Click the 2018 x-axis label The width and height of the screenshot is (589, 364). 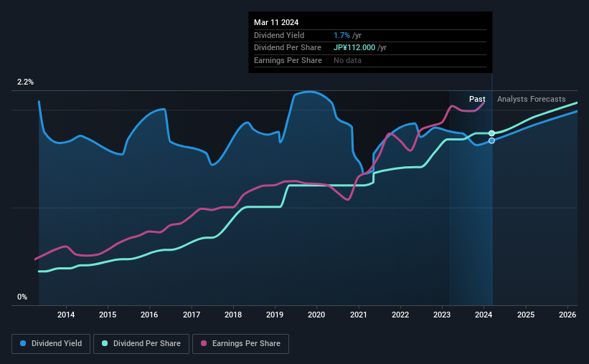[x=233, y=315]
